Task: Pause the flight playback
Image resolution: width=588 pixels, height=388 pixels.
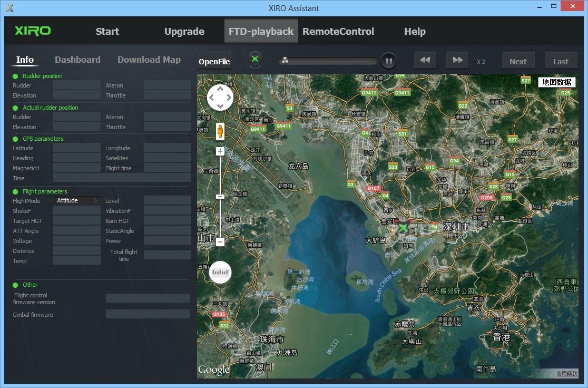Action: [388, 61]
